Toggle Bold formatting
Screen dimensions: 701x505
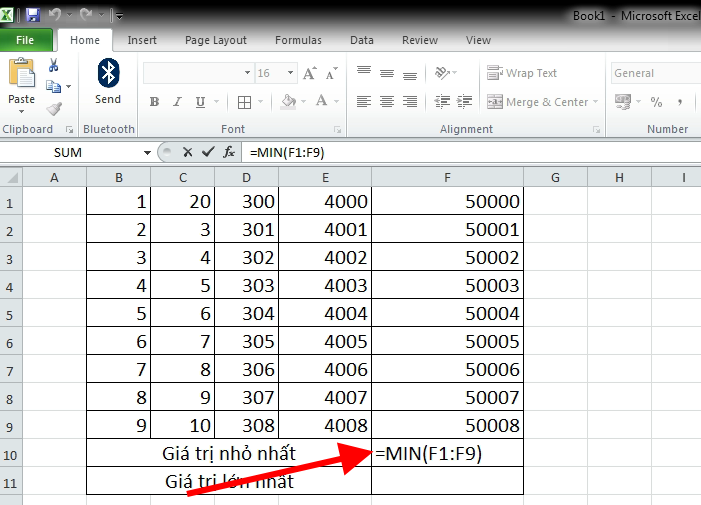154,102
